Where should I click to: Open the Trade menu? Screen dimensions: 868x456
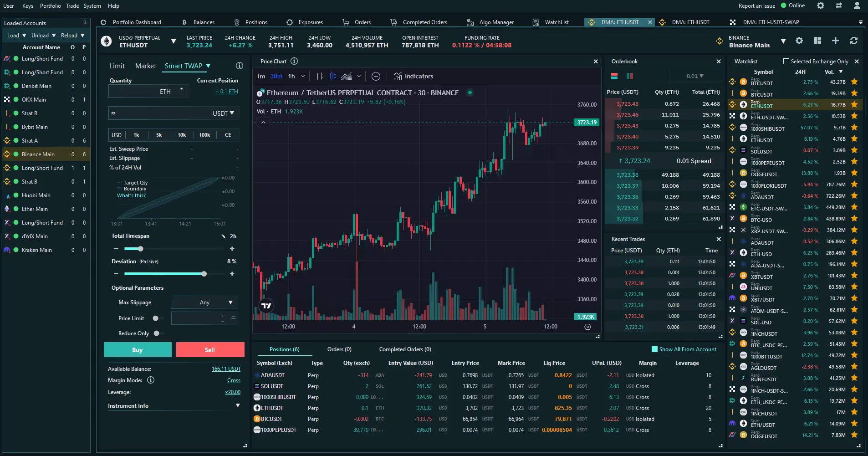coord(72,6)
